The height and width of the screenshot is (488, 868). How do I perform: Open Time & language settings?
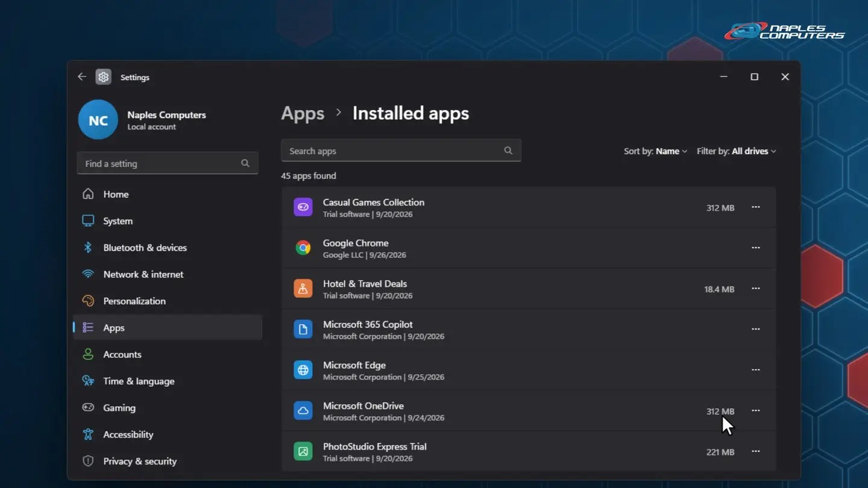[x=168, y=381]
